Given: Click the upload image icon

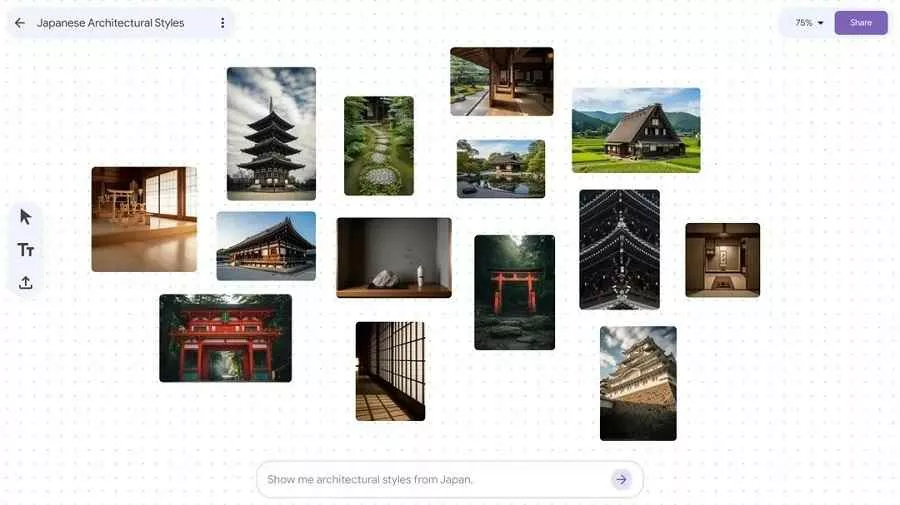Looking at the screenshot, I should pyautogui.click(x=26, y=283).
